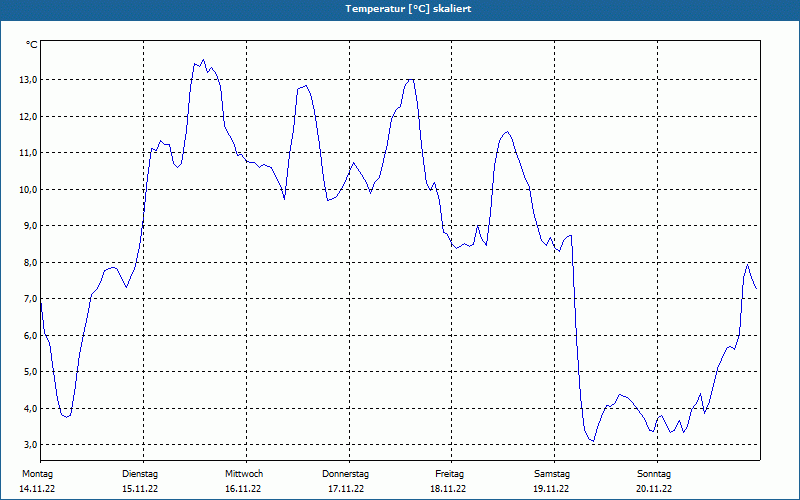Click the date 19.11.22
The width and height of the screenshot is (800, 500).
[x=551, y=489]
